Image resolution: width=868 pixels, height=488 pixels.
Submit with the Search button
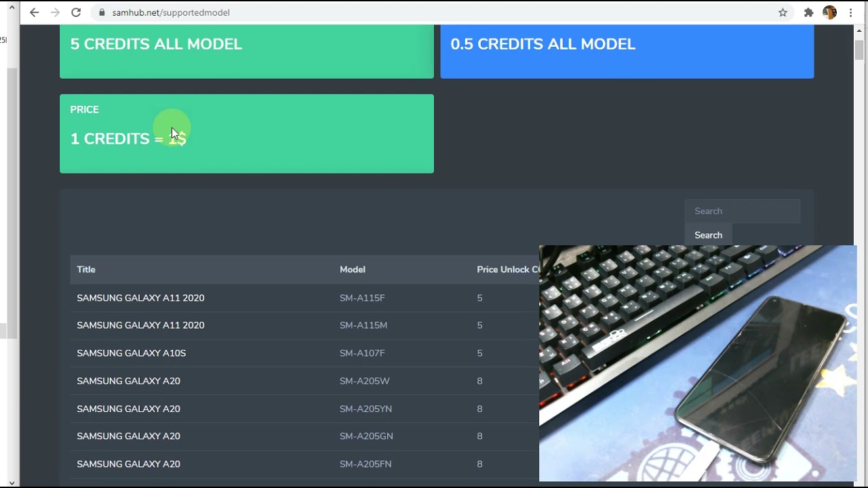[x=708, y=235]
